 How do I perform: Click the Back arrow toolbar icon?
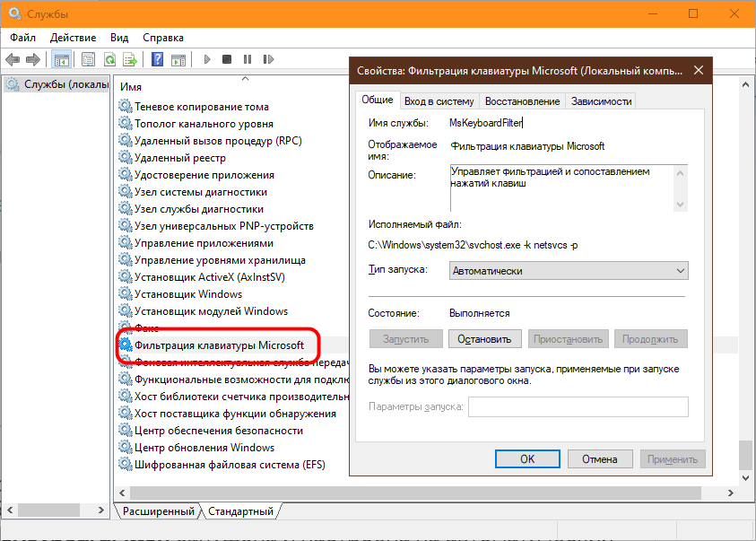[x=13, y=60]
